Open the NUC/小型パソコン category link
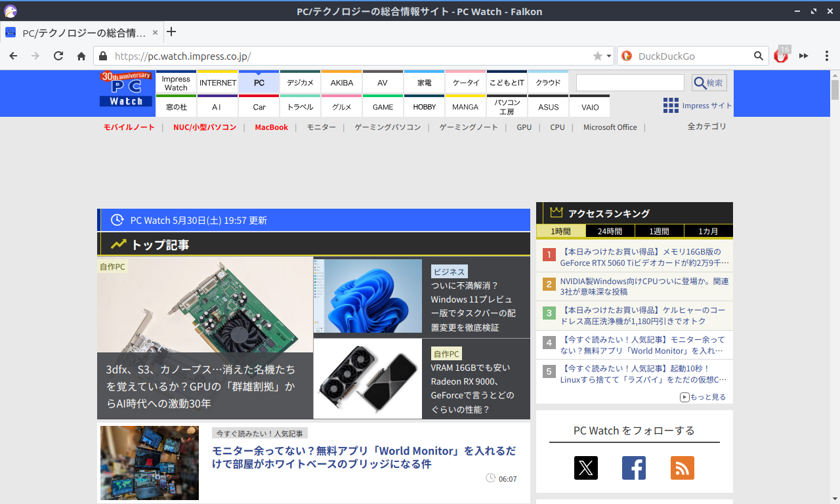 tap(205, 127)
